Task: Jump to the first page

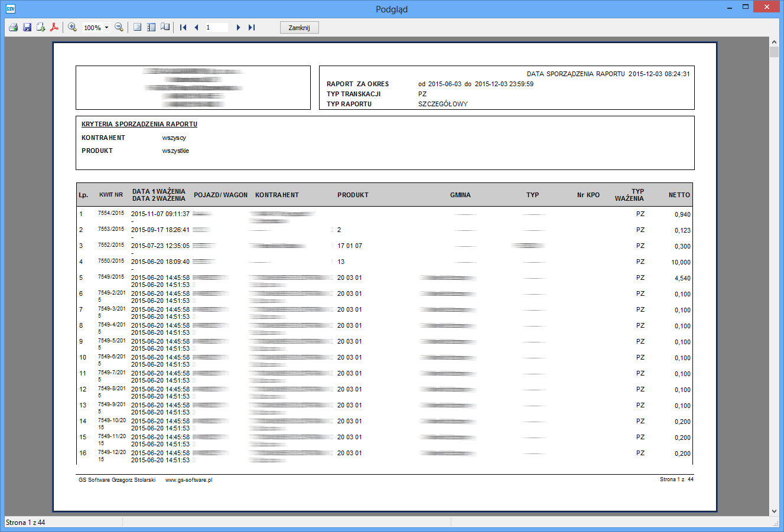Action: coord(183,27)
